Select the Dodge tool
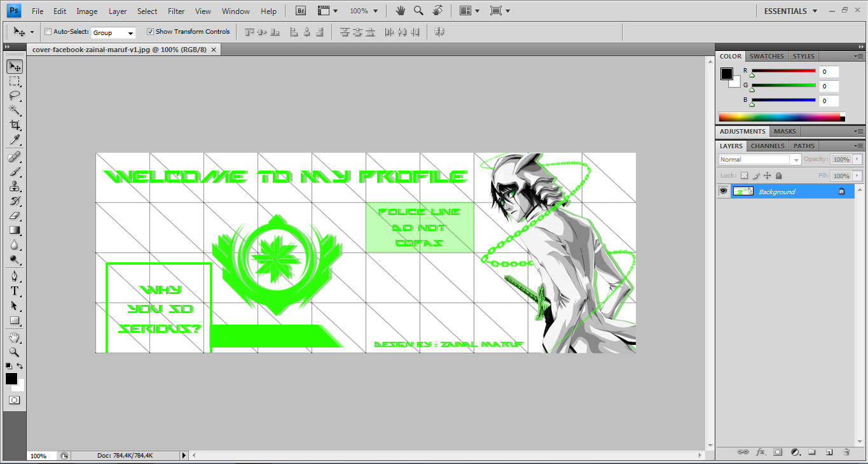The width and height of the screenshot is (868, 464). pyautogui.click(x=14, y=259)
